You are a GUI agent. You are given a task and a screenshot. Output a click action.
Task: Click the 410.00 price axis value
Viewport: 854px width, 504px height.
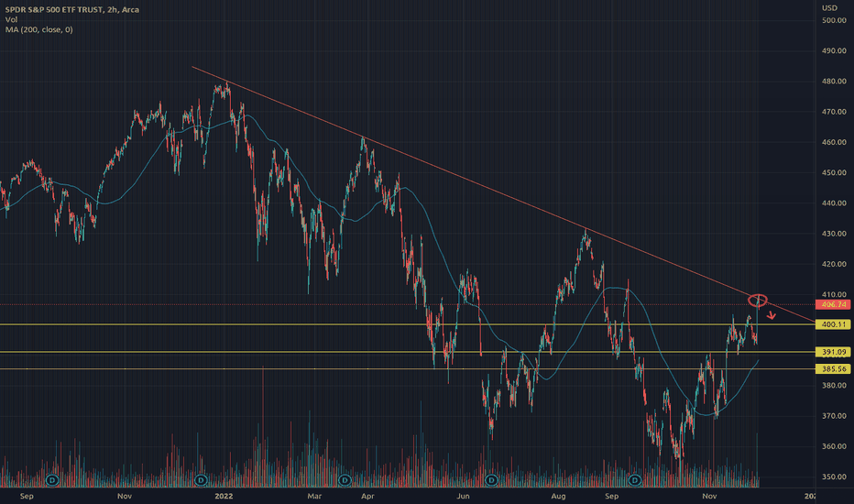click(834, 294)
